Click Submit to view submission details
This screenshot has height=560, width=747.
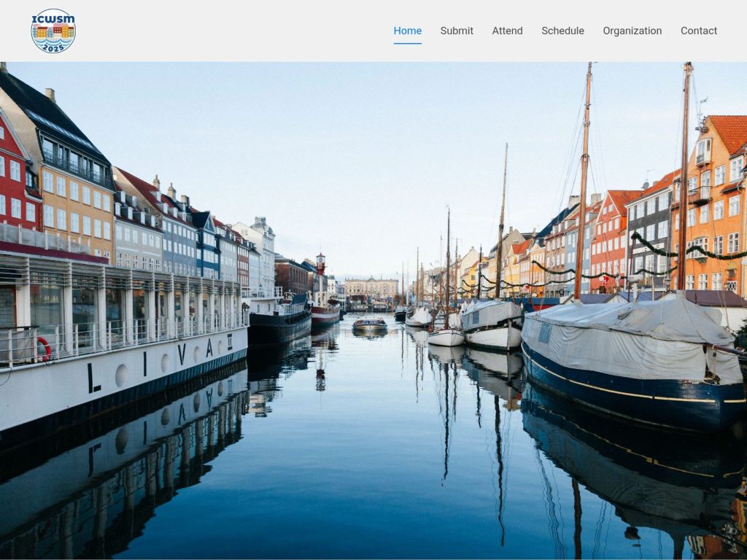click(456, 31)
